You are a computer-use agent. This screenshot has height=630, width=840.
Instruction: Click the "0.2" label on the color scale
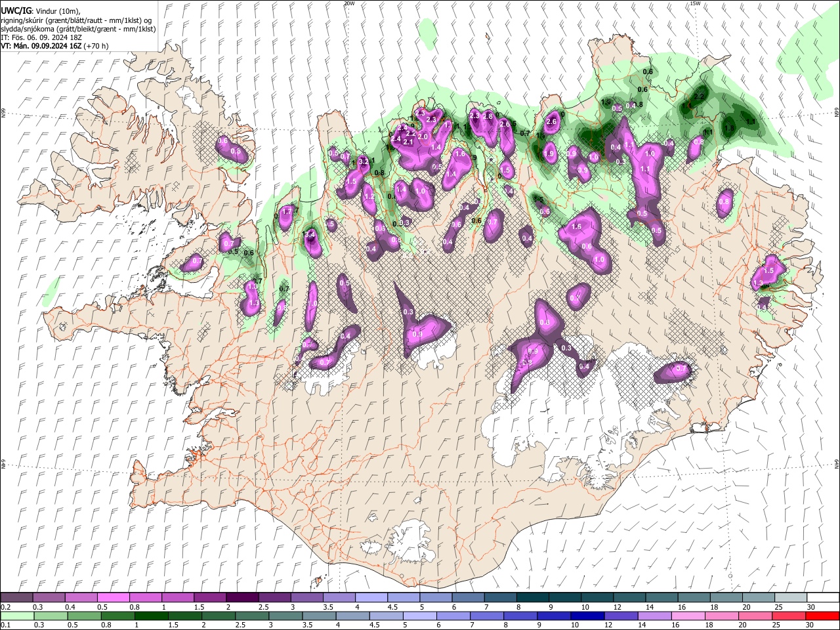pos(5,607)
